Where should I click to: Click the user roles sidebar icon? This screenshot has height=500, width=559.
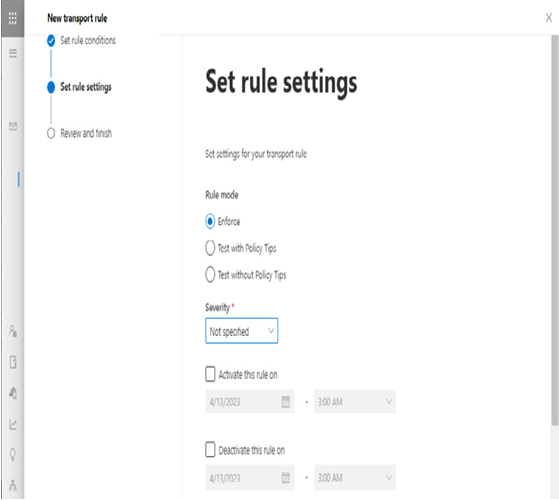click(13, 331)
